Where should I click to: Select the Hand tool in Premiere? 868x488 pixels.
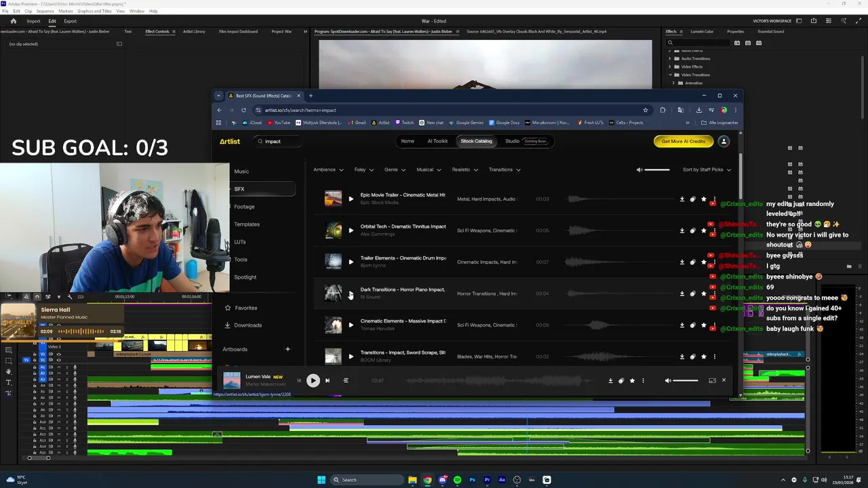pos(9,371)
